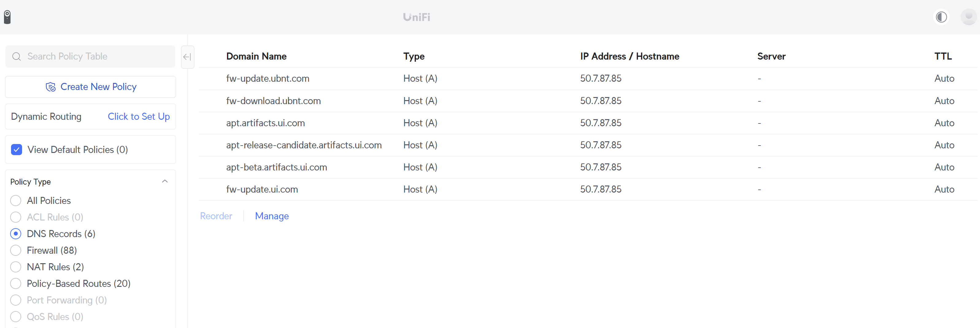The width and height of the screenshot is (980, 328).
Task: Sort by the TTL column header
Action: pos(943,57)
